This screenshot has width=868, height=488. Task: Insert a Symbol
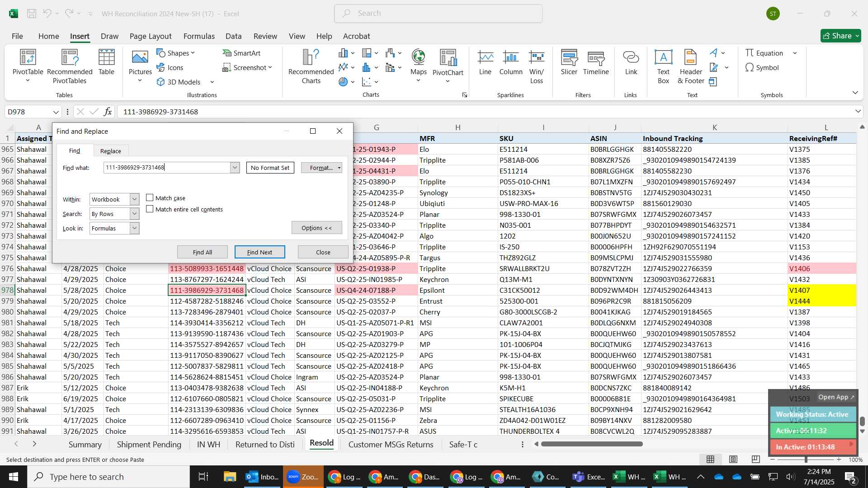click(762, 67)
